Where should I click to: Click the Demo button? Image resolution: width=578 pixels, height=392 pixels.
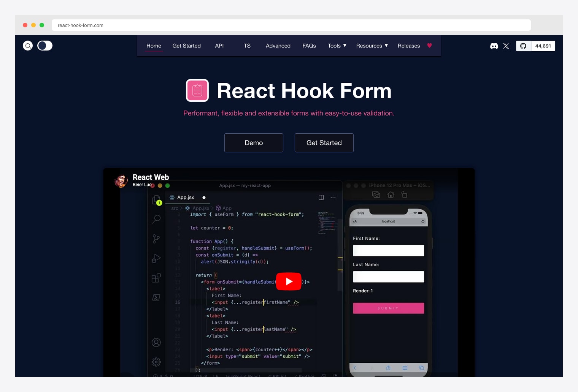point(254,143)
